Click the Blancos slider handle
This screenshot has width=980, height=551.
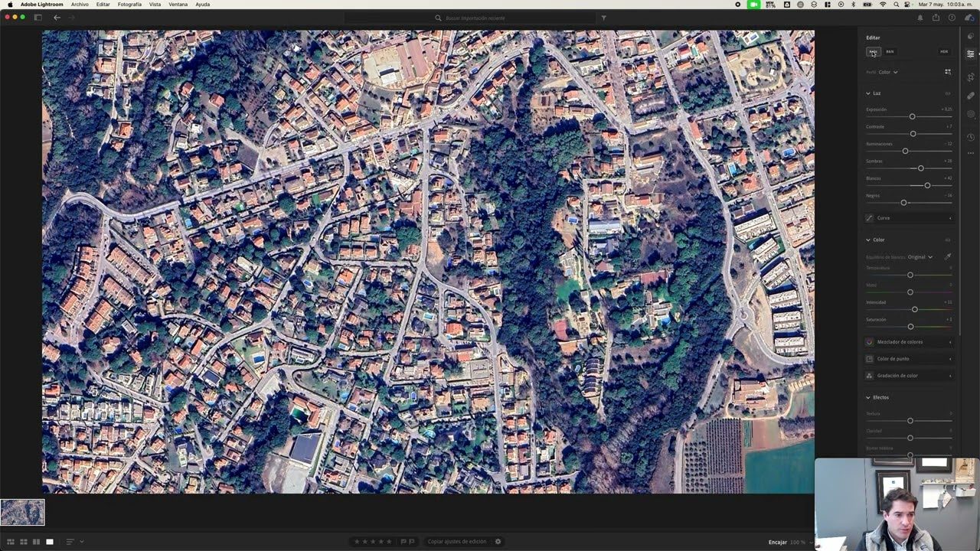pos(927,185)
